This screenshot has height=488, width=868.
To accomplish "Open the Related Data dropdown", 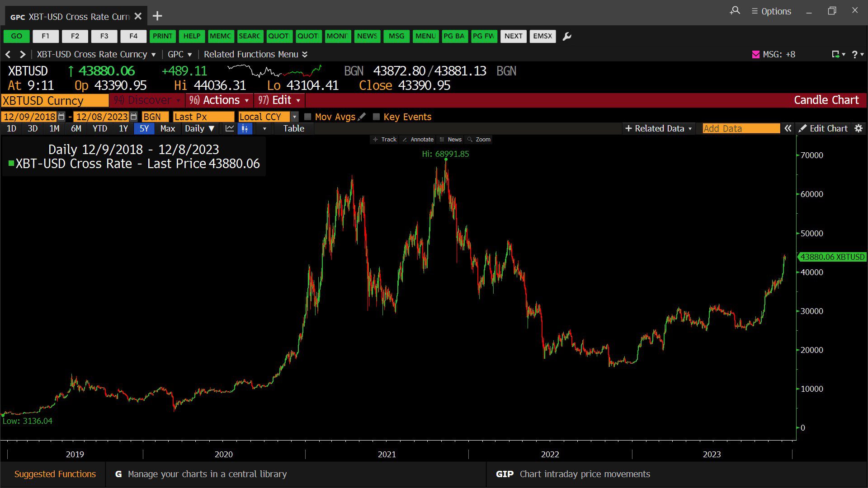I will pyautogui.click(x=658, y=128).
